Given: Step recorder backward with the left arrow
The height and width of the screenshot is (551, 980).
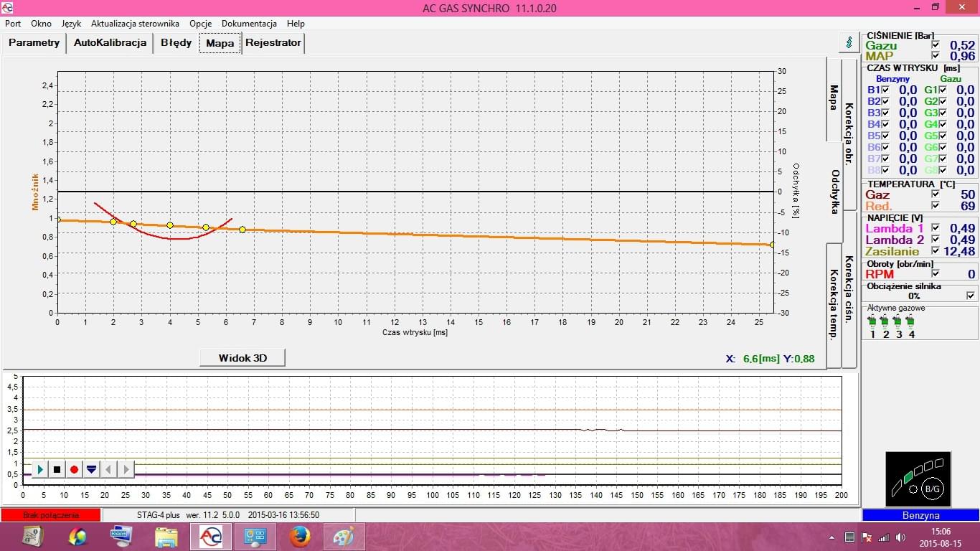Looking at the screenshot, I should point(108,469).
